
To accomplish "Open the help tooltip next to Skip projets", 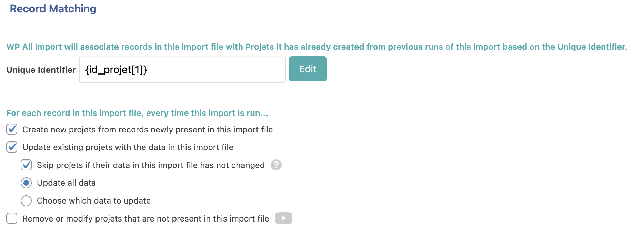I will click(276, 165).
